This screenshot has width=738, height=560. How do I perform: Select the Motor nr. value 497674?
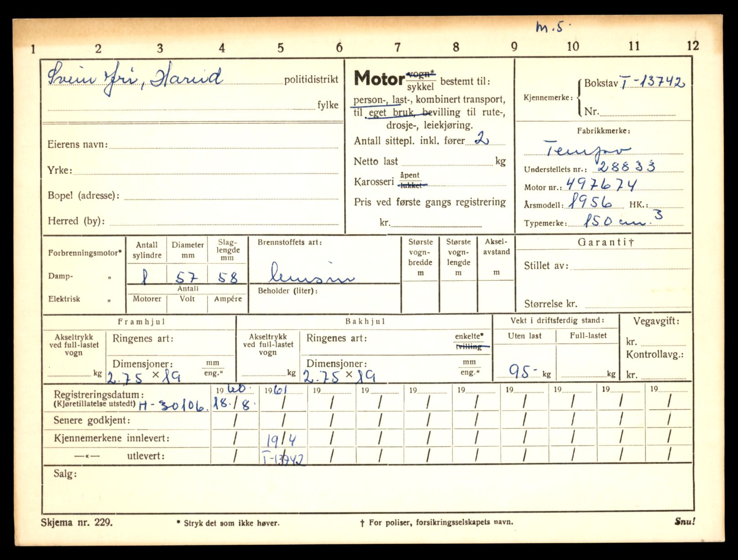coord(601,184)
